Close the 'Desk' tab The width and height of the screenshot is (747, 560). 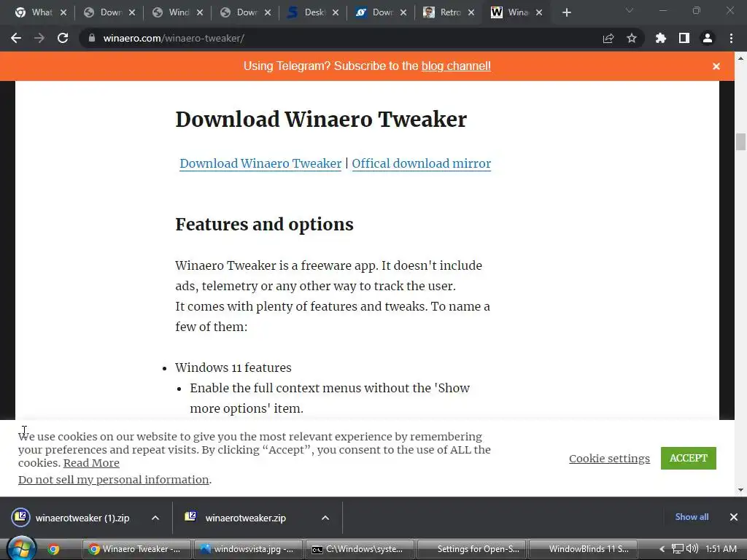(x=336, y=12)
